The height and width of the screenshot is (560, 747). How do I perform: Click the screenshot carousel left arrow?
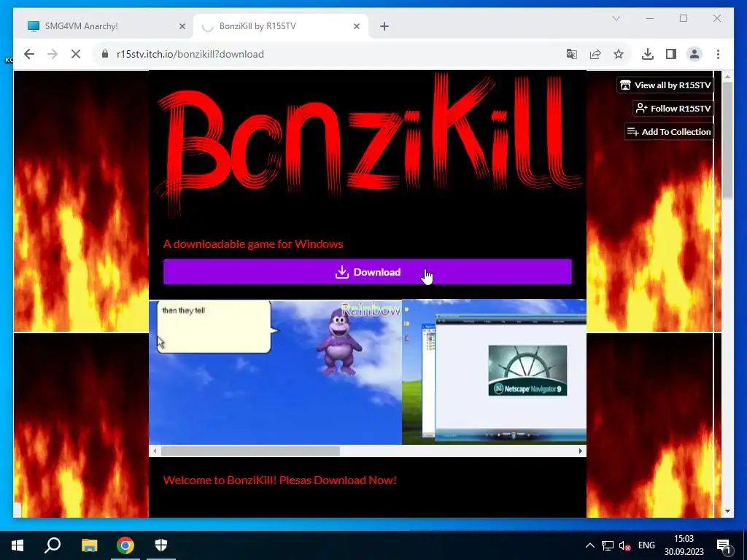155,451
